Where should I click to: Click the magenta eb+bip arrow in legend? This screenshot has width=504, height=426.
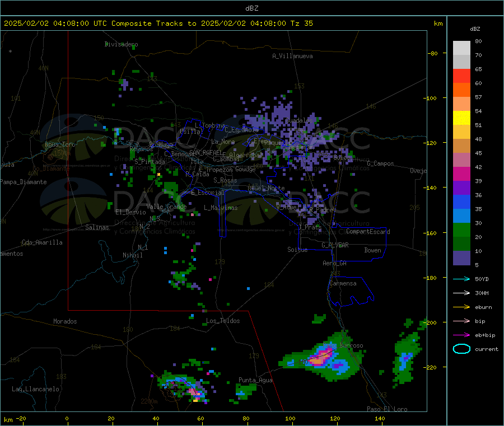[x=461, y=335]
